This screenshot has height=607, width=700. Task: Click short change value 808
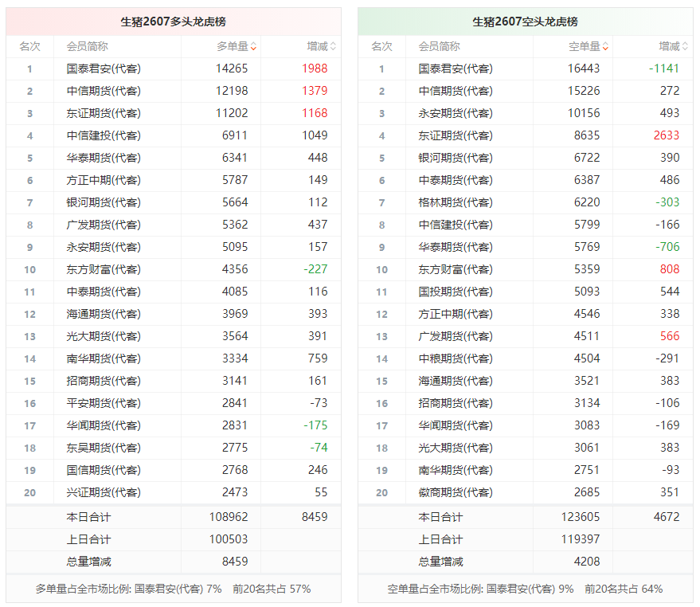670,269
